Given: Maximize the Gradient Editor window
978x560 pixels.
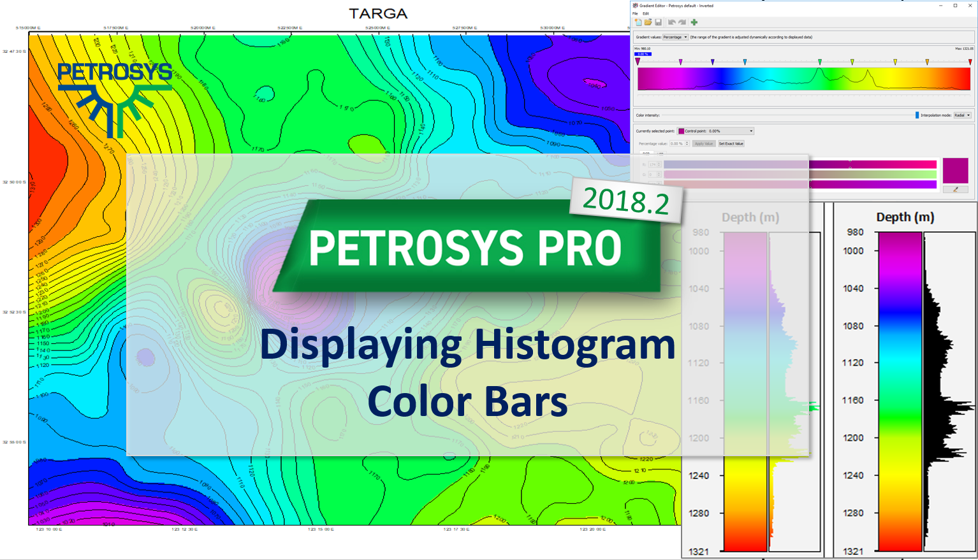Looking at the screenshot, I should (x=955, y=6).
